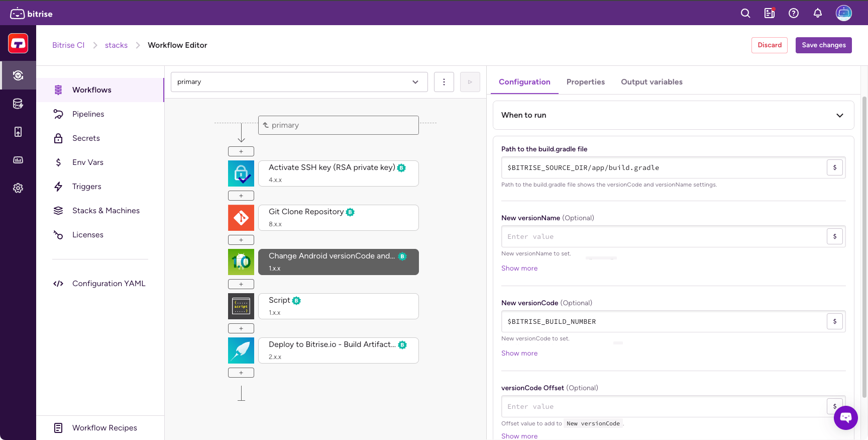The height and width of the screenshot is (440, 868).
Task: Click the primary workflow title card
Action: coord(339,125)
